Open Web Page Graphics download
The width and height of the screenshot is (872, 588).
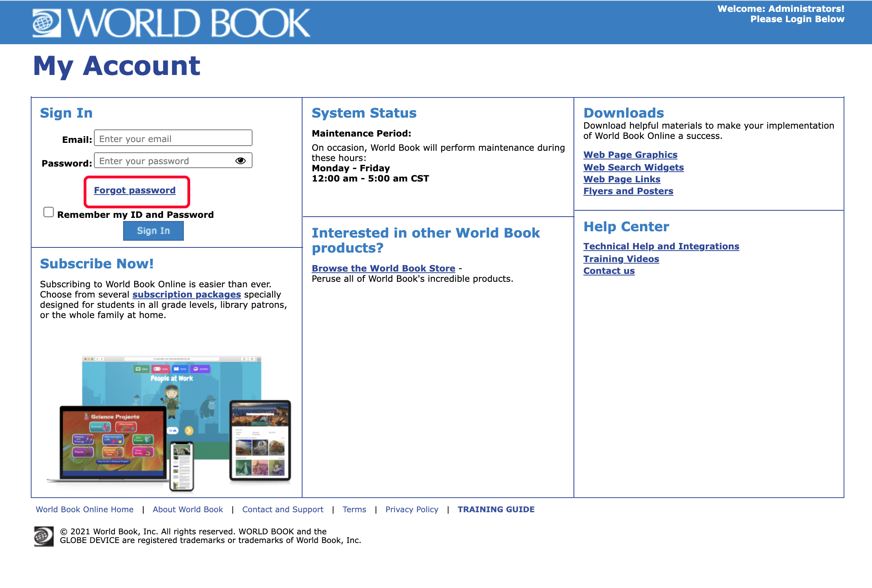coord(631,155)
